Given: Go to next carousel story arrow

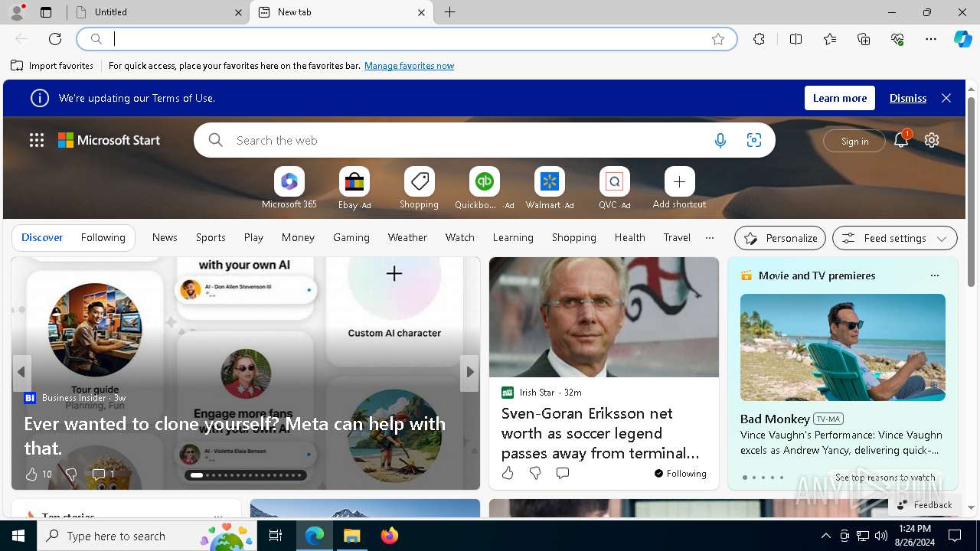Looking at the screenshot, I should [469, 372].
